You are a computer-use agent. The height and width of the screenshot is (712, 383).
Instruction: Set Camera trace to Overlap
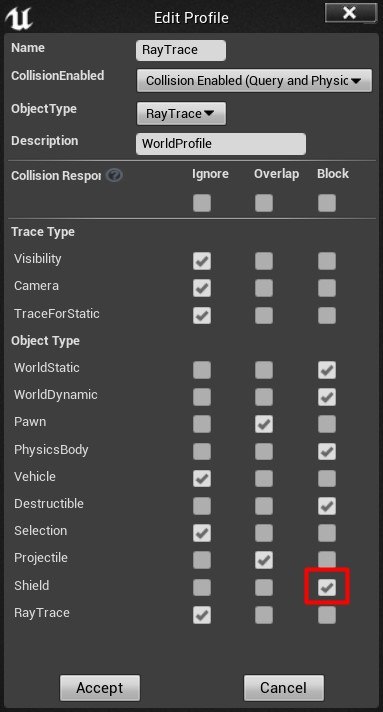[264, 288]
